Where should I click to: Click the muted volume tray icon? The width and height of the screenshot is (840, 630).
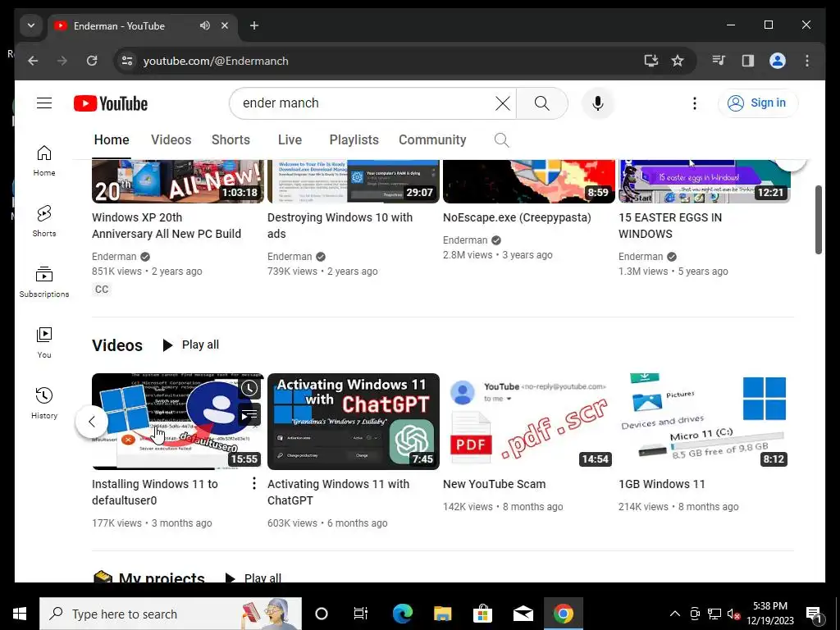point(733,614)
